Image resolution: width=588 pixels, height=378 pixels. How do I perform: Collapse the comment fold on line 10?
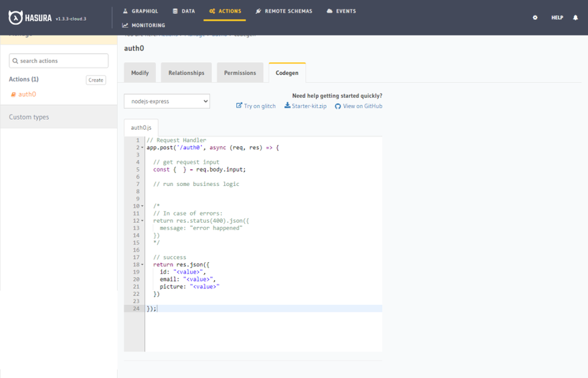point(142,206)
